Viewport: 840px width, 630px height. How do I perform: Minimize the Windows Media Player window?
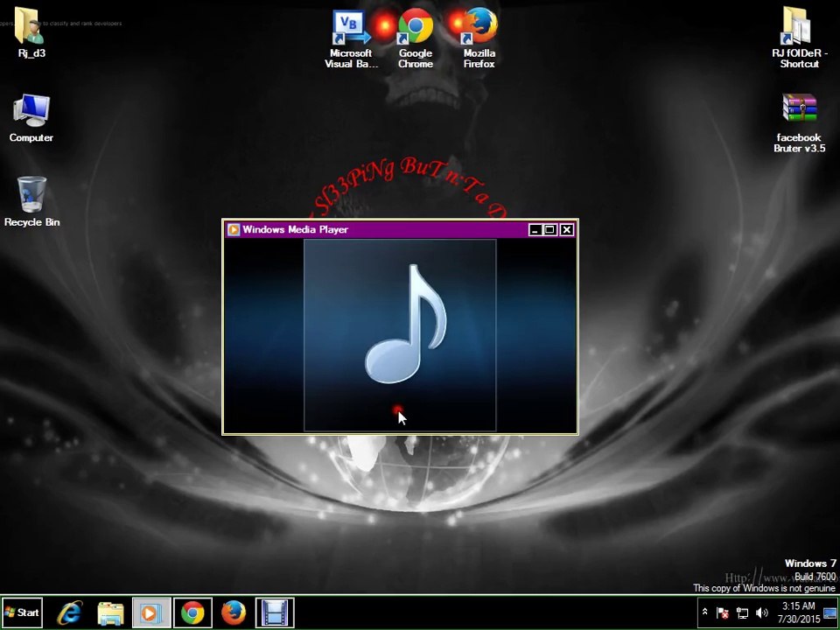(x=534, y=230)
